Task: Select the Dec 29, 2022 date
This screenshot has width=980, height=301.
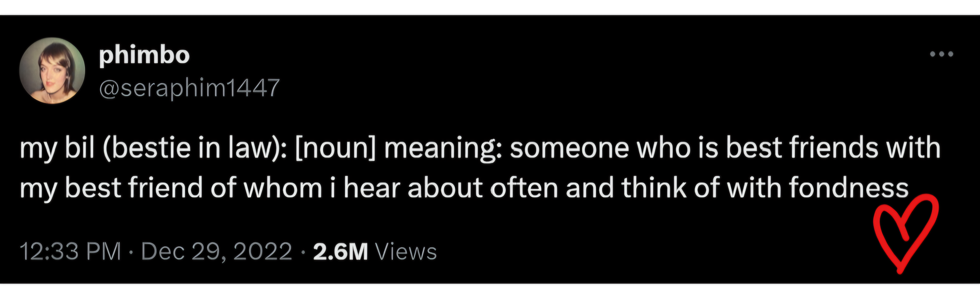Action: coord(217,251)
